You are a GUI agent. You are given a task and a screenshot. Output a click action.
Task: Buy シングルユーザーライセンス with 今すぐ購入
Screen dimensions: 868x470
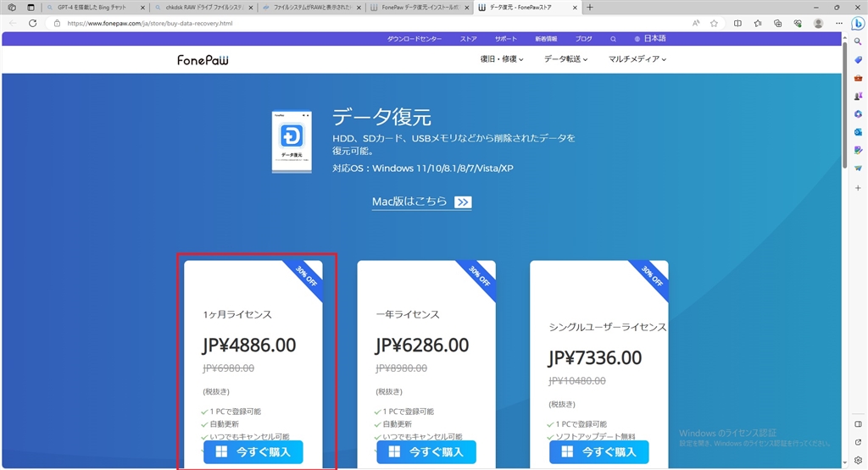pos(599,451)
